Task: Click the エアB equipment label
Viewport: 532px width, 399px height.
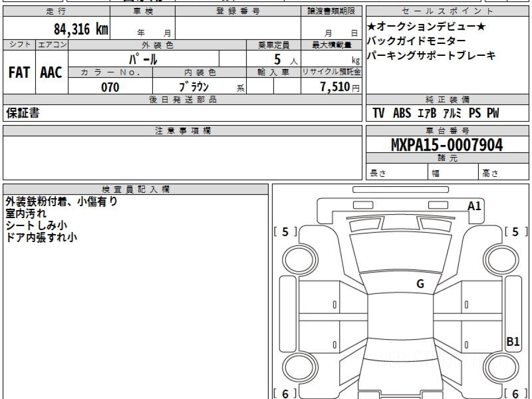Action: pos(427,113)
